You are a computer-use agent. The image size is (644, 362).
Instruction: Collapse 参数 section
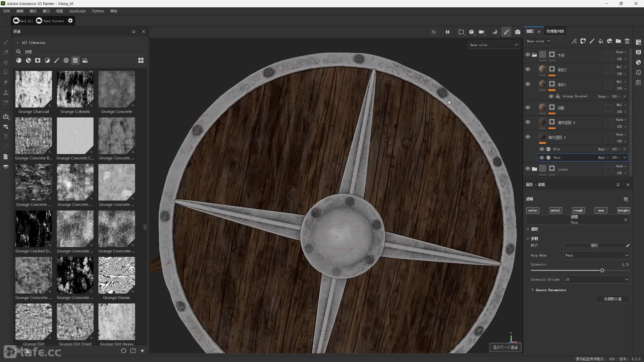pos(528,239)
